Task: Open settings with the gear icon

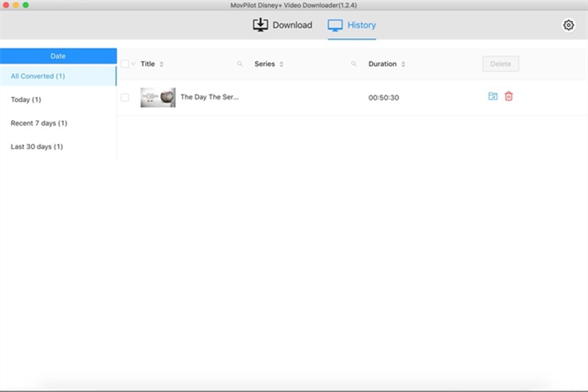Action: (568, 25)
